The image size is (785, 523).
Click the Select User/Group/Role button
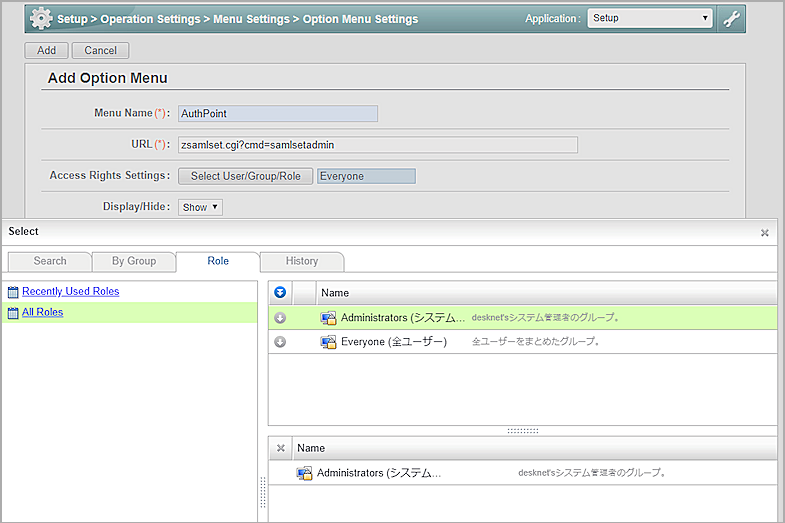(245, 176)
